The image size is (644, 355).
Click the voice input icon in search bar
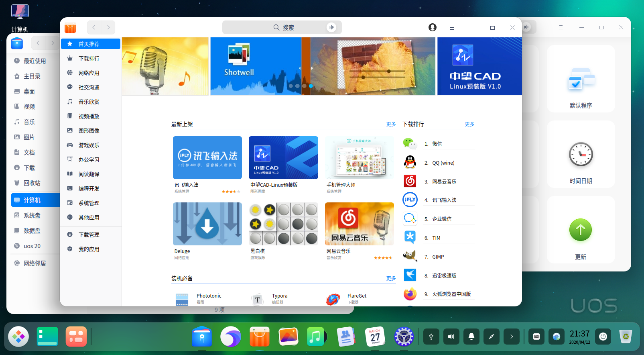[331, 27]
